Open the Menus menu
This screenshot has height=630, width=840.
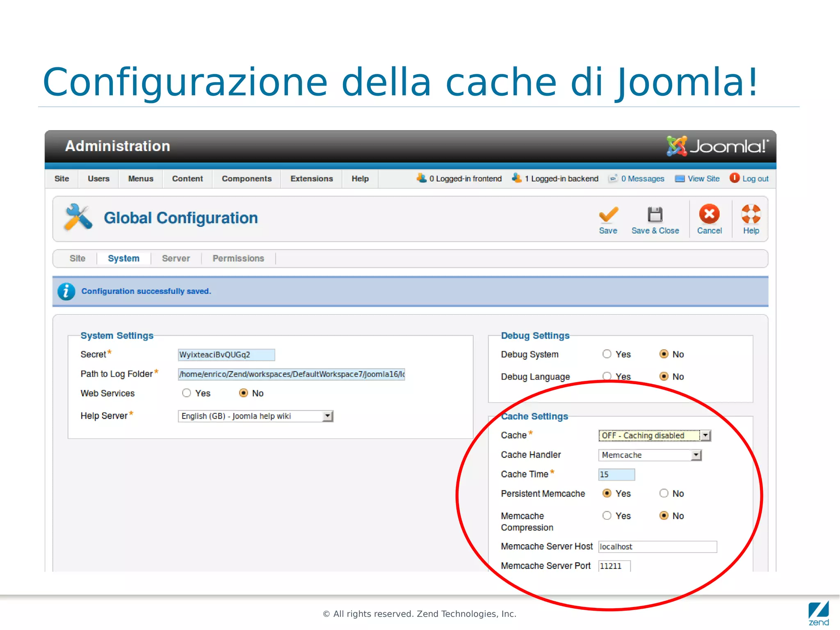(x=141, y=179)
